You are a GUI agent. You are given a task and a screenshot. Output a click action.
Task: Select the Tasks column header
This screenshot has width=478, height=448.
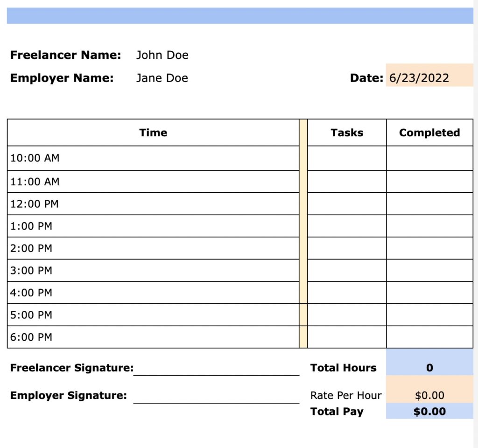[346, 133]
